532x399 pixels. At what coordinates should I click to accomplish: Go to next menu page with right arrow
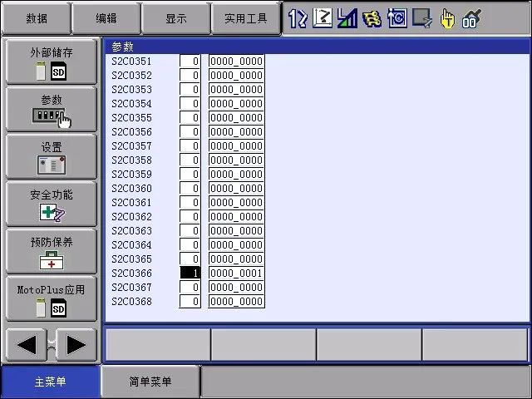point(76,344)
